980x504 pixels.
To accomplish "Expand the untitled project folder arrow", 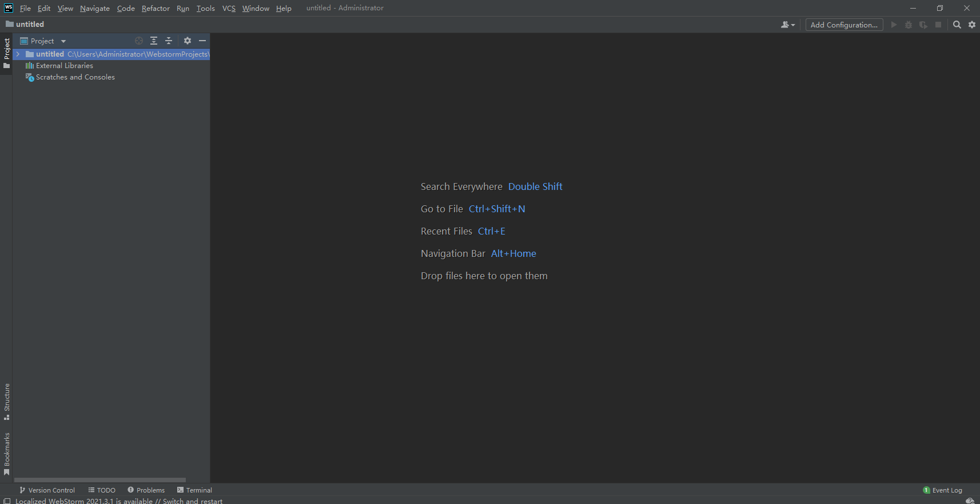I will pos(18,54).
